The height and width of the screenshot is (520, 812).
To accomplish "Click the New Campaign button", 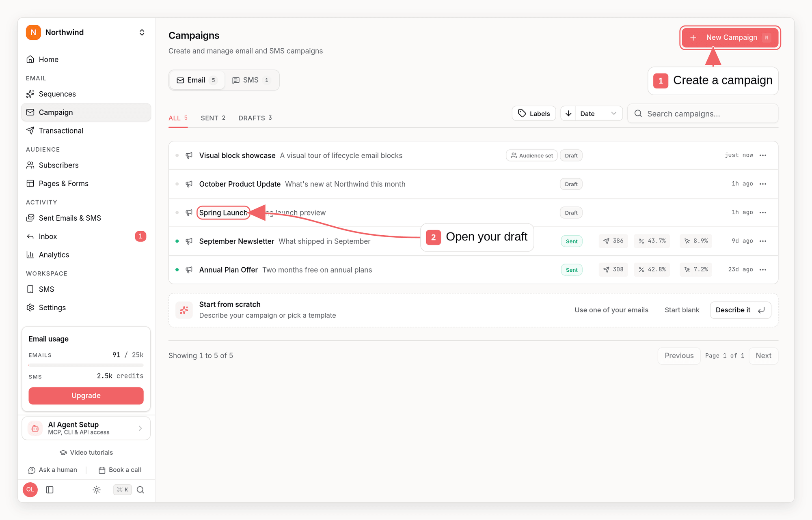I will [x=730, y=38].
